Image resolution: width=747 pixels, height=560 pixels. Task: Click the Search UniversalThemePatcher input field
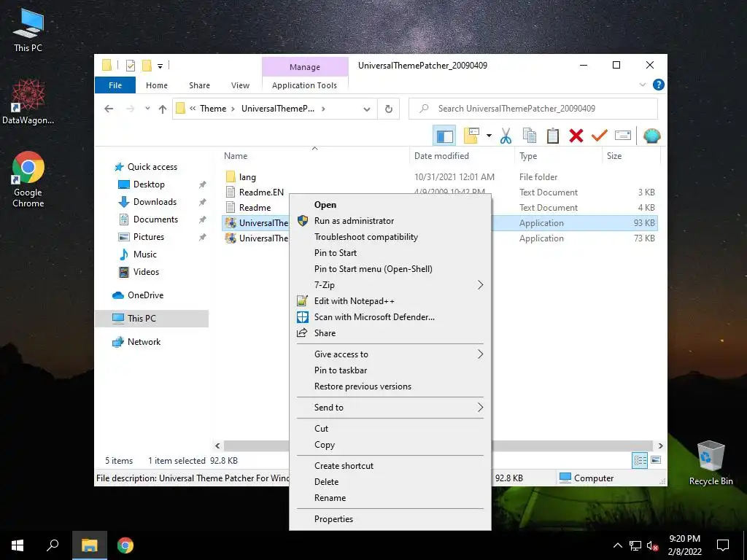point(533,109)
